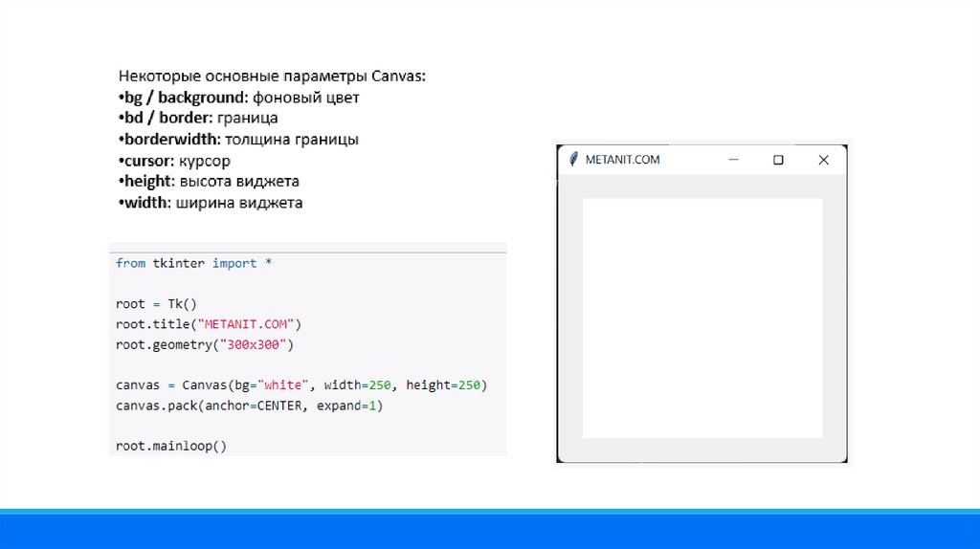Click the heading 'Некоторые основные параметры Canvas'
Screen dimensions: 980x549
272,76
